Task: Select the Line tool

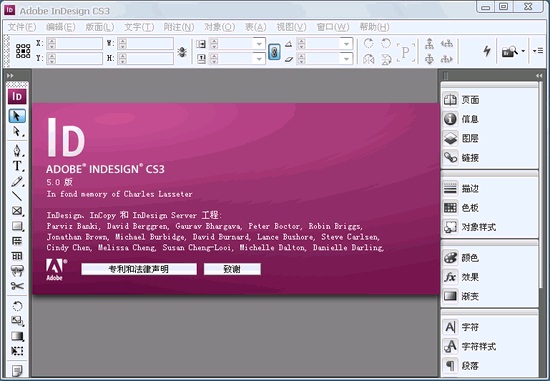Action: 17,196
